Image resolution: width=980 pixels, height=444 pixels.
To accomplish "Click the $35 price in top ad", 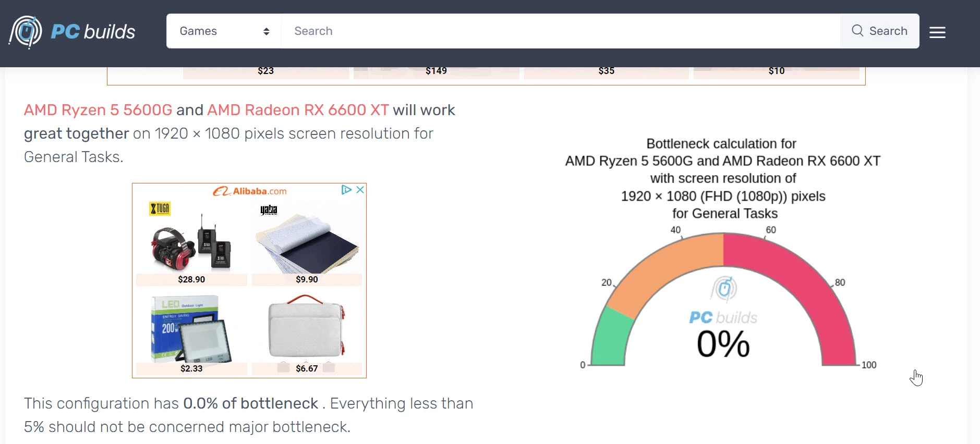I will pos(606,71).
